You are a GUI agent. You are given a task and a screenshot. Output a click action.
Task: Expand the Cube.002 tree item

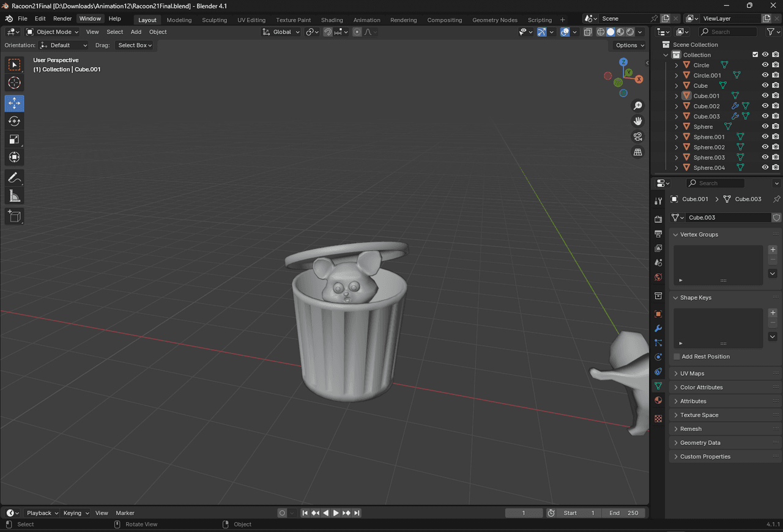pyautogui.click(x=677, y=106)
